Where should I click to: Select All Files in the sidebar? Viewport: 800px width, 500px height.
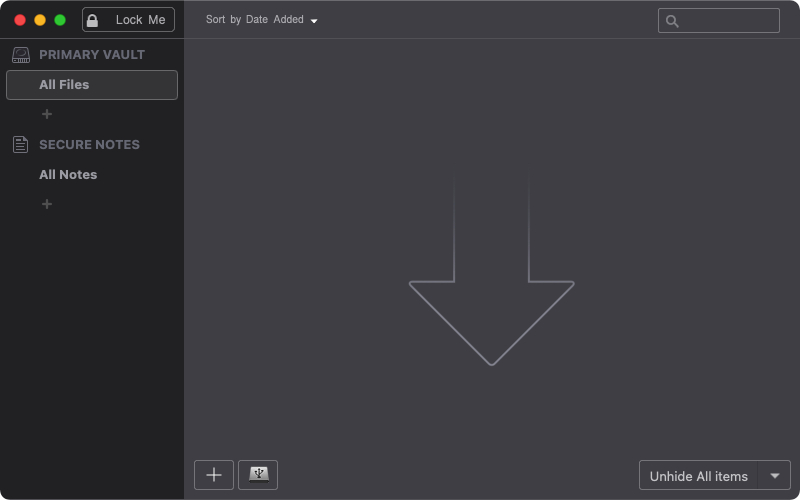click(91, 85)
